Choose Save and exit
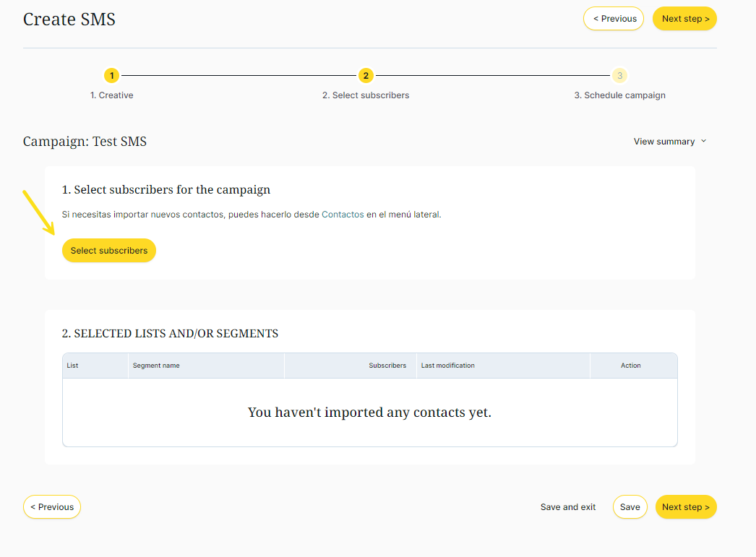 [568, 507]
